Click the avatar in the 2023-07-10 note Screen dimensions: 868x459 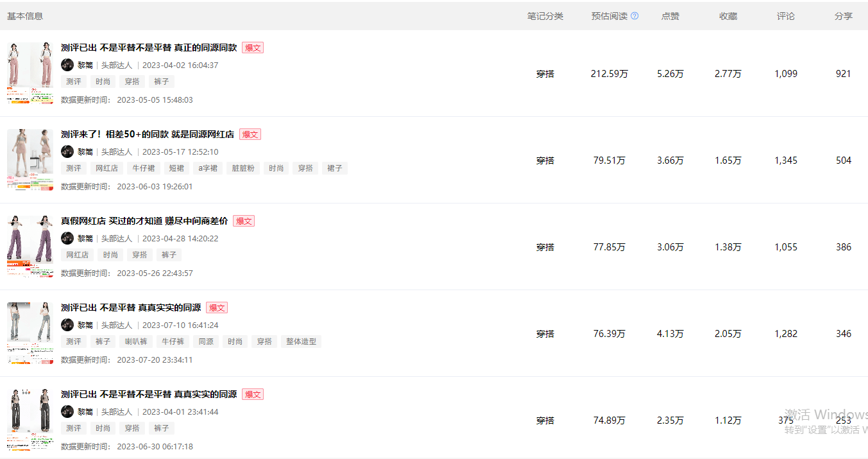pos(67,325)
